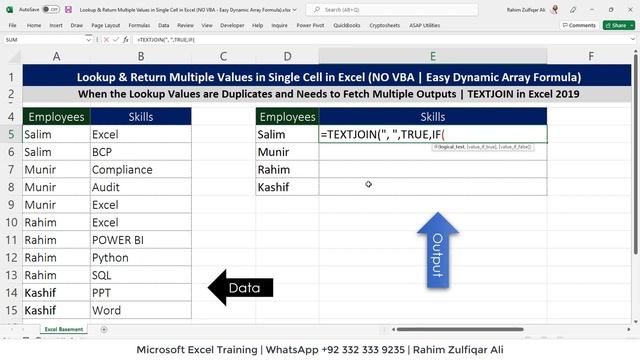Select row 5 header
The width and height of the screenshot is (640, 360).
11,134
